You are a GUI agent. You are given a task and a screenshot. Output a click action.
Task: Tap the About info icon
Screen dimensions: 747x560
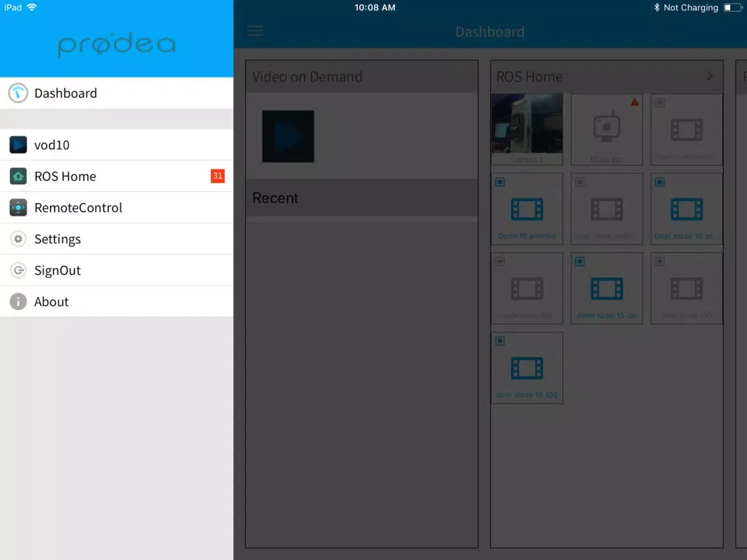(x=18, y=302)
